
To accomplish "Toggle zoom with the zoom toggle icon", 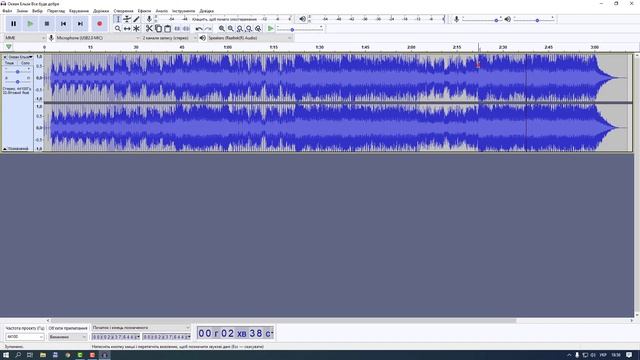I will pyautogui.click(x=258, y=29).
